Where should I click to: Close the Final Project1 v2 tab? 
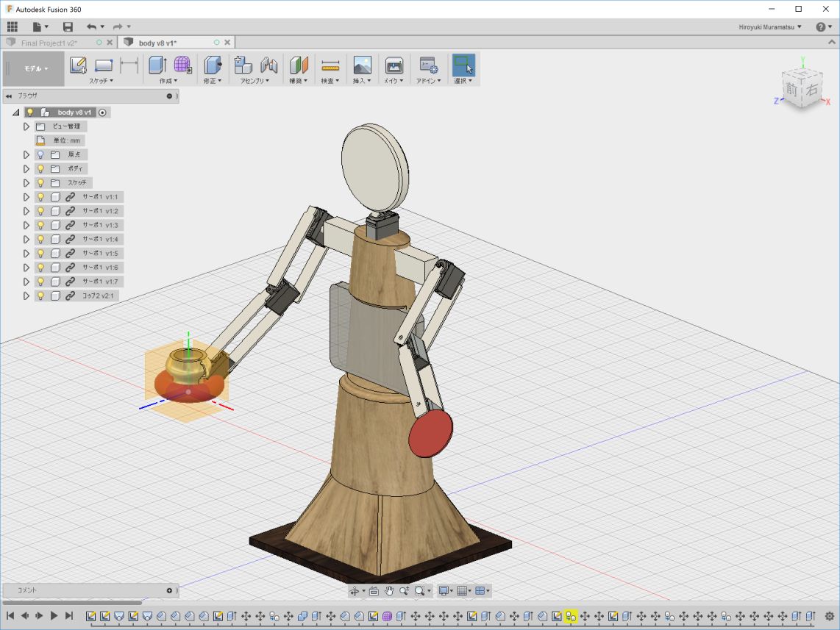pyautogui.click(x=110, y=43)
